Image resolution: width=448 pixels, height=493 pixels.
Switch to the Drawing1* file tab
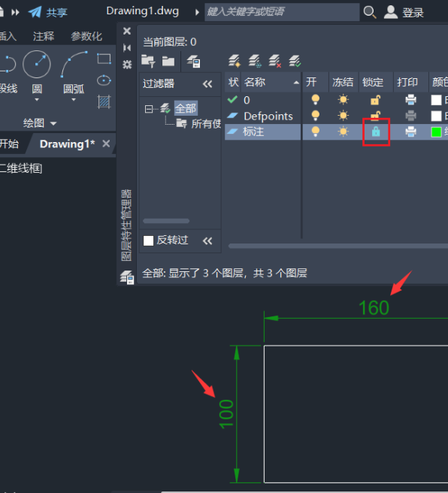68,144
